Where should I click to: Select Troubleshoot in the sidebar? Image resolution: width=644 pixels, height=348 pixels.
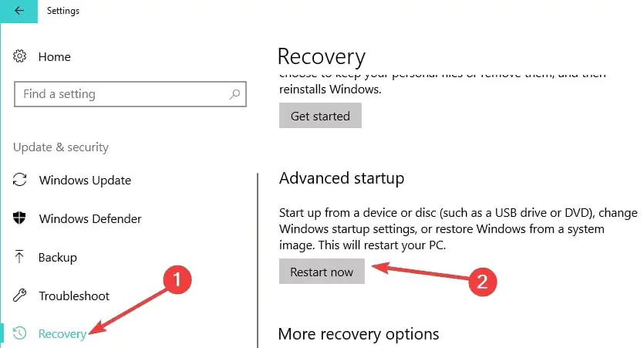coord(74,296)
